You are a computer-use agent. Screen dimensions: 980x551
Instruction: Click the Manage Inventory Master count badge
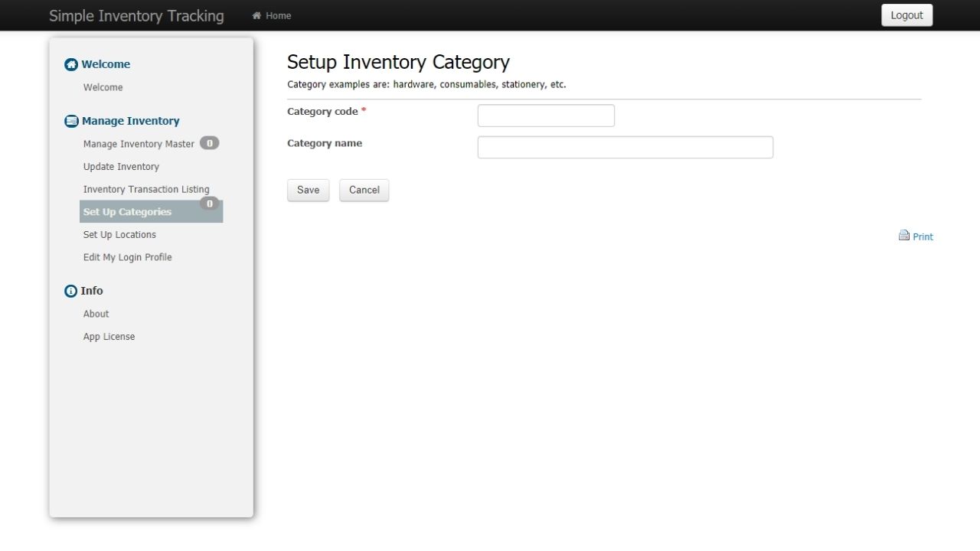(209, 143)
